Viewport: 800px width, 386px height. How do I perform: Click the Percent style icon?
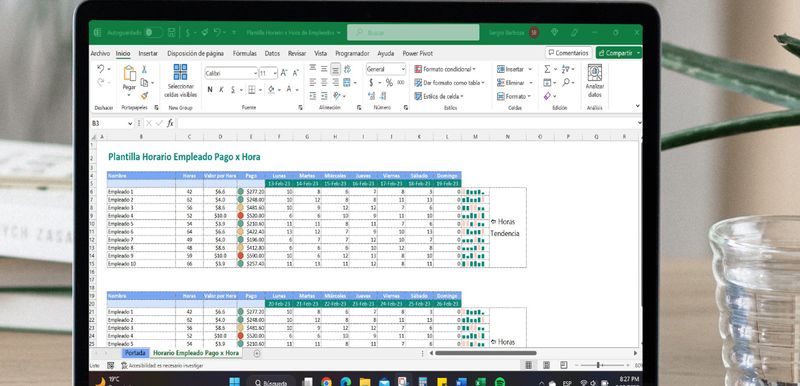(389, 83)
